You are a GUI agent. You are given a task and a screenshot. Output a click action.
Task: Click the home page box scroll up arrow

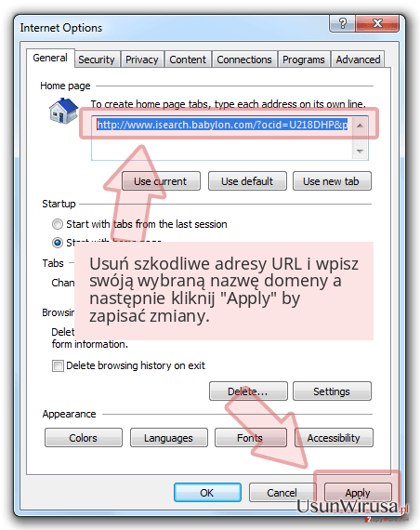[x=360, y=126]
